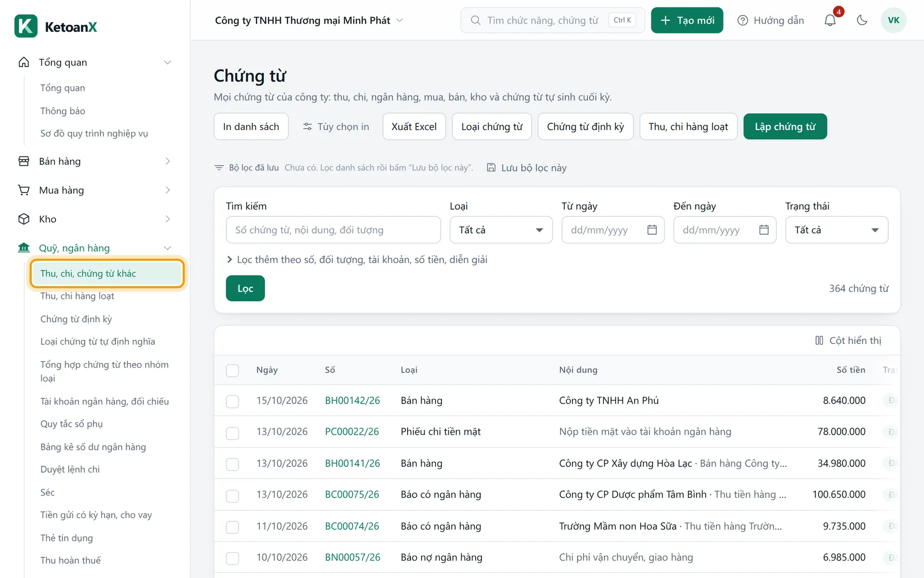Click the Bán hàng store icon
The image size is (924, 578).
pyautogui.click(x=24, y=161)
